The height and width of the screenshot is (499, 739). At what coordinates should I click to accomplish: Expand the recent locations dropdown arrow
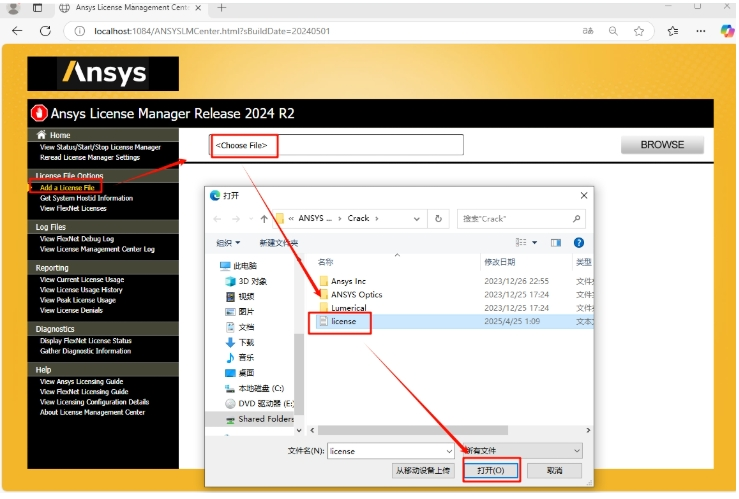pos(251,219)
